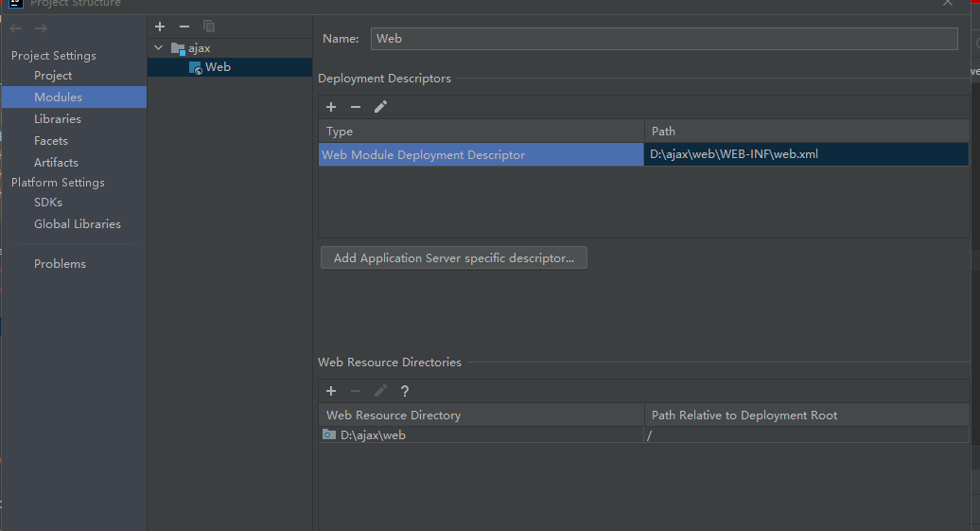Click the add module plus icon
Screen dimensions: 980x531
point(160,27)
